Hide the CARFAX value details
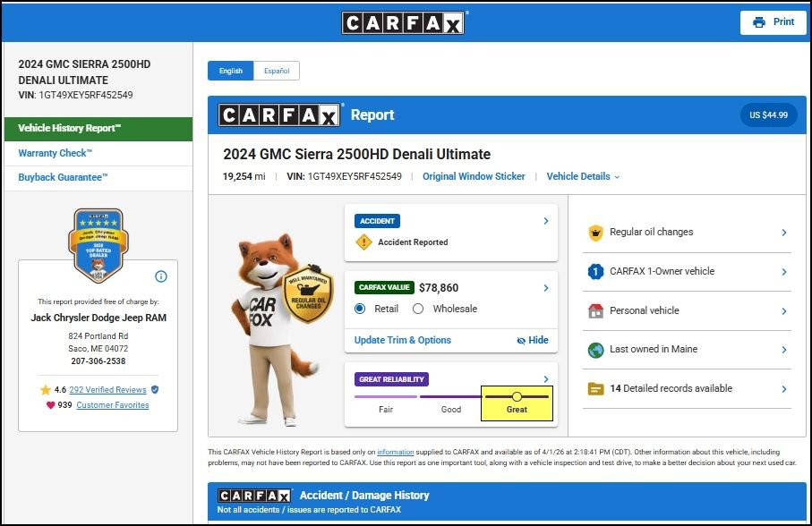 tap(532, 341)
